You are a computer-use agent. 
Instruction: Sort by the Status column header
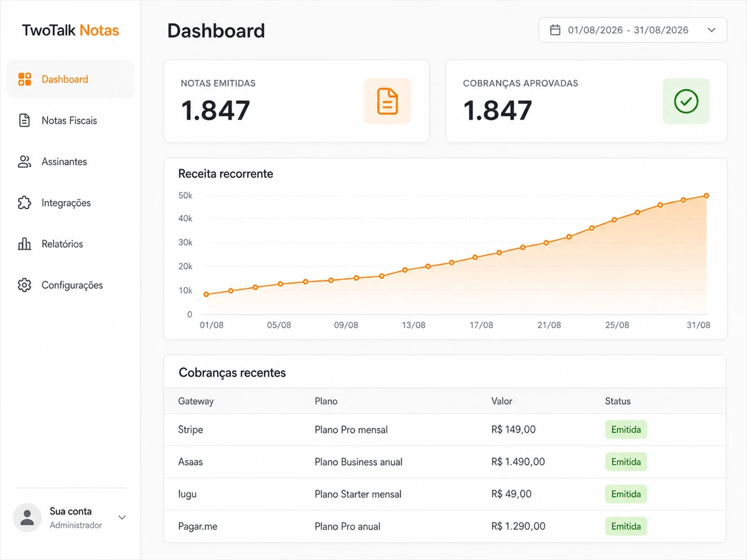tap(618, 401)
